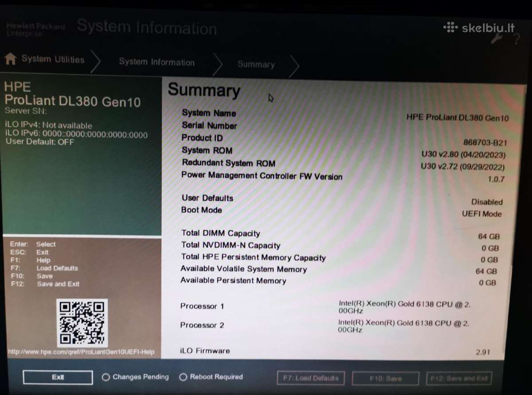Select Processor 1 label
This screenshot has width=532, height=395.
point(202,306)
